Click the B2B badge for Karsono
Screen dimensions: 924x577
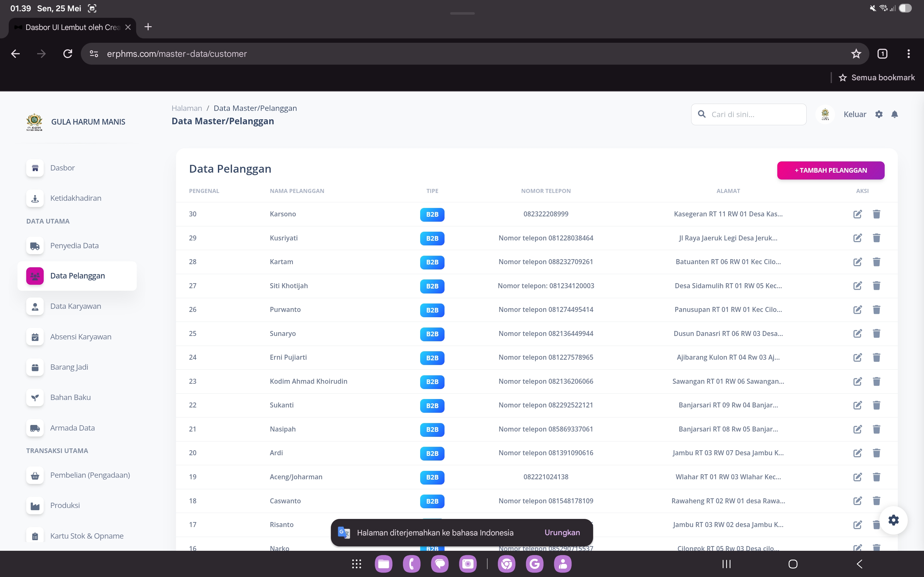pos(432,215)
